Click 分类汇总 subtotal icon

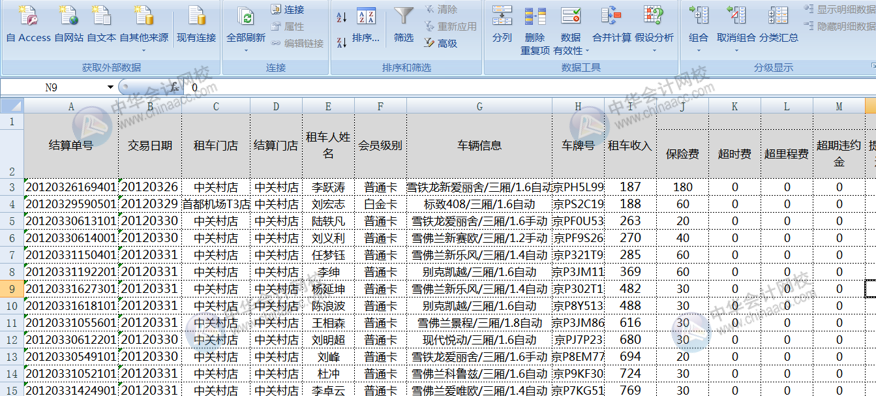pos(779,25)
